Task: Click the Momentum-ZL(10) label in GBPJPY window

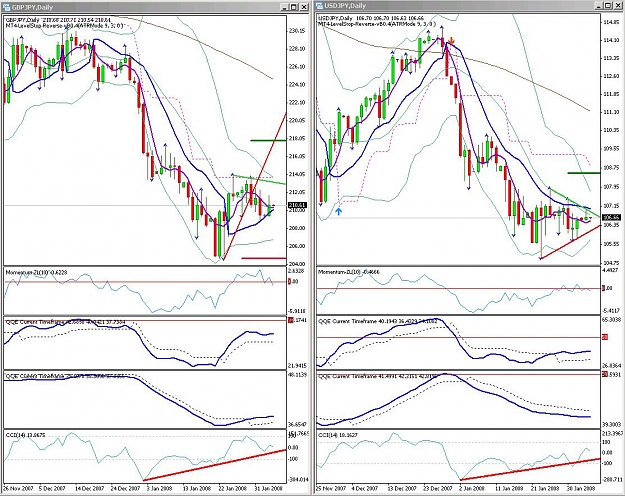Action: point(27,272)
